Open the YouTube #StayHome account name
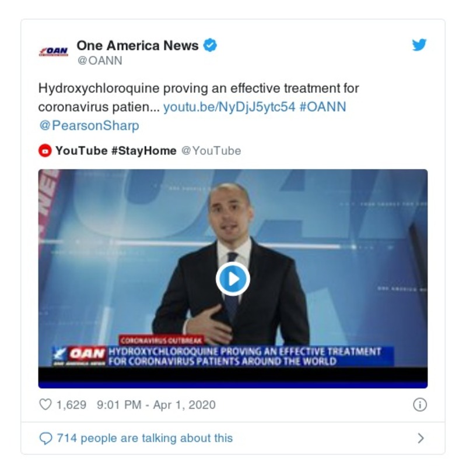Viewport: 466px width, 476px height. 116,151
